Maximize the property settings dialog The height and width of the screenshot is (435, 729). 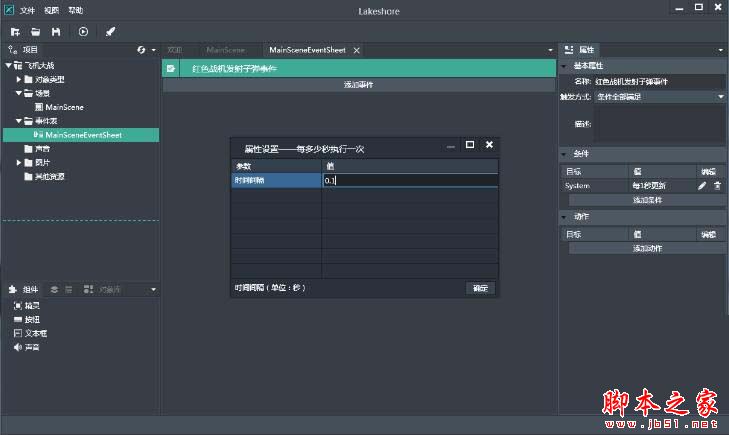click(x=470, y=145)
